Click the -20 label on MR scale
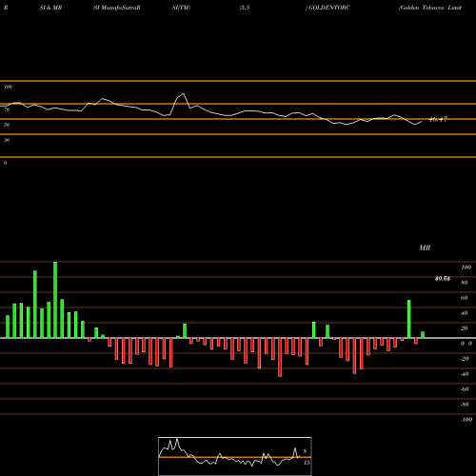Screen dimensions: 476x476 [465, 359]
